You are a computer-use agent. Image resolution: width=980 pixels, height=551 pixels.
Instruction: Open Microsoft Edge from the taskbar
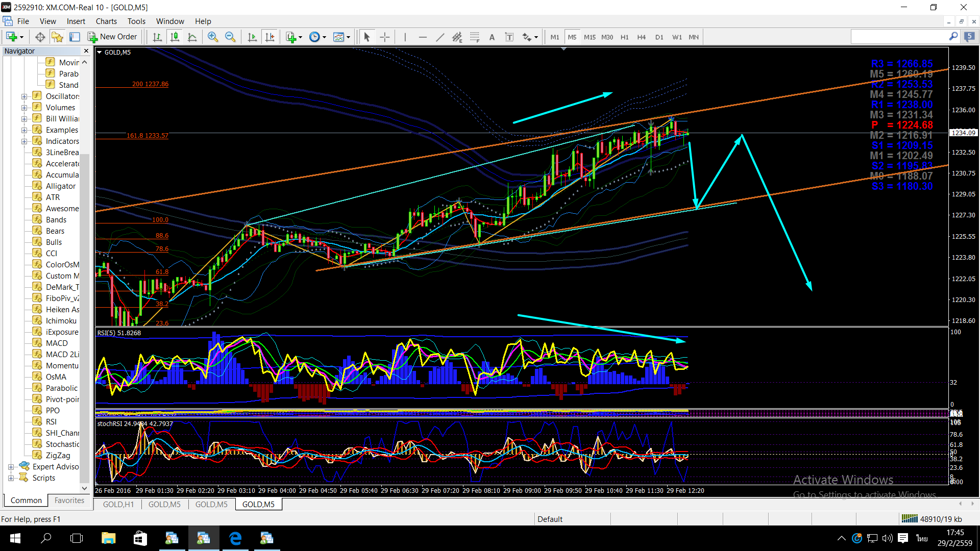[x=235, y=538]
